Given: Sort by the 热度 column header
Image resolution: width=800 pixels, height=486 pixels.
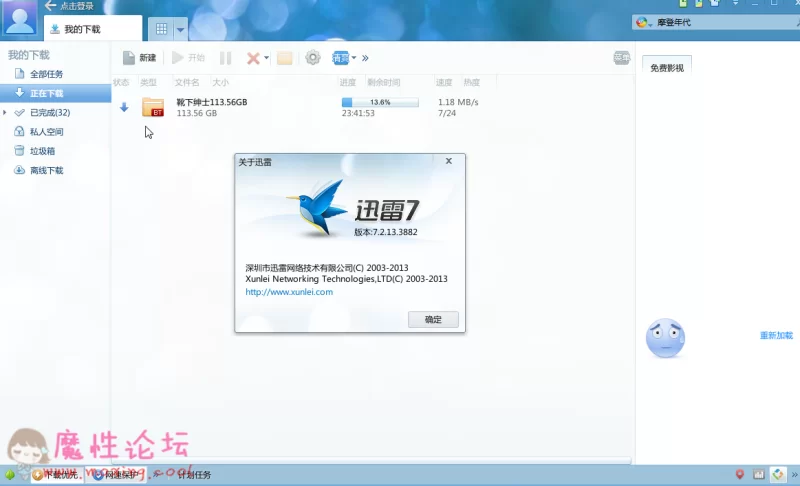Looking at the screenshot, I should coord(471,82).
